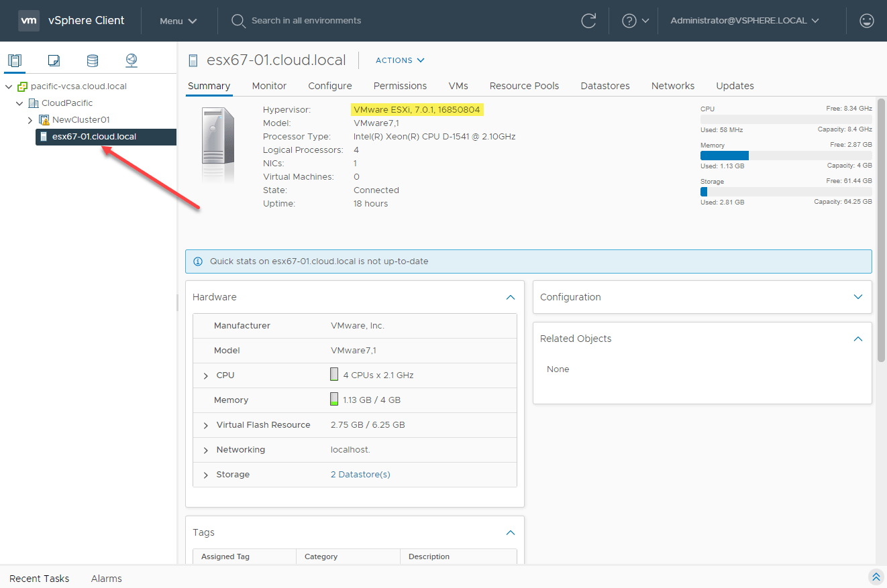Open the Menu dropdown

(178, 21)
